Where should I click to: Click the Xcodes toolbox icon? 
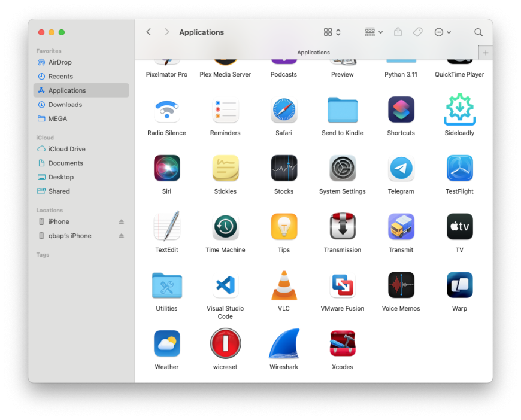click(342, 343)
